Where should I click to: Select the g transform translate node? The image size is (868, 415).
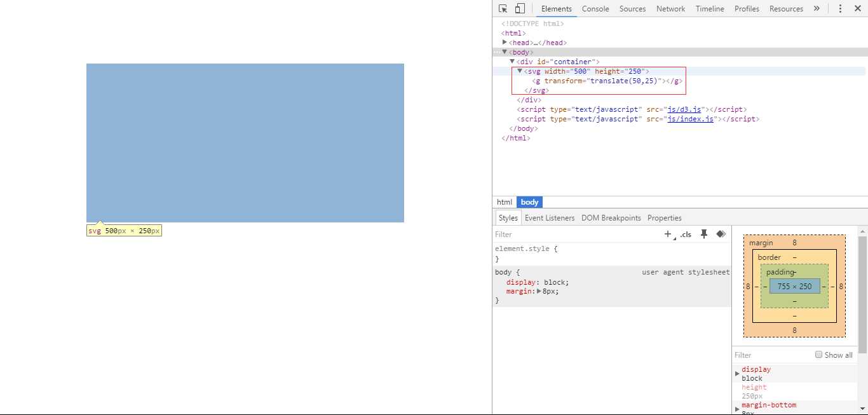coord(607,81)
